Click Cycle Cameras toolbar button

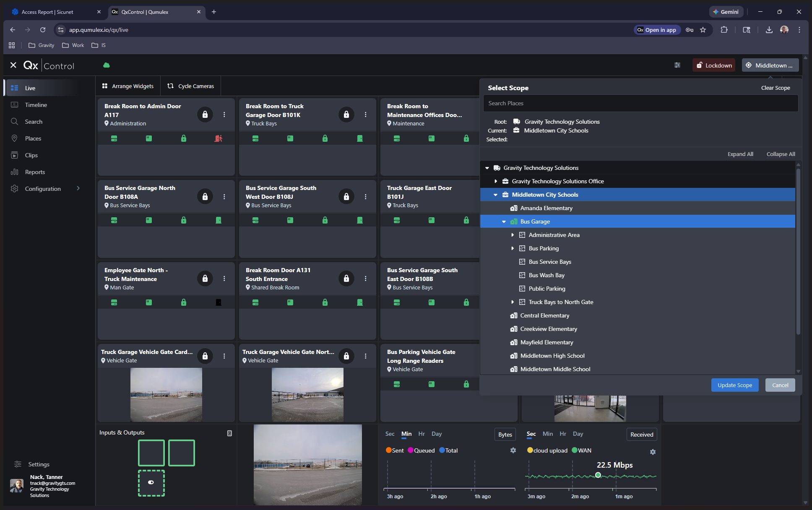click(191, 86)
